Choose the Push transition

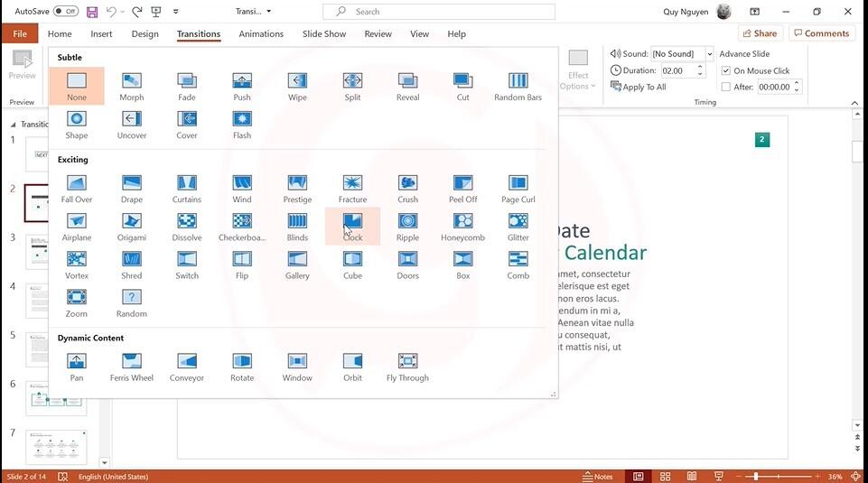[x=242, y=87]
